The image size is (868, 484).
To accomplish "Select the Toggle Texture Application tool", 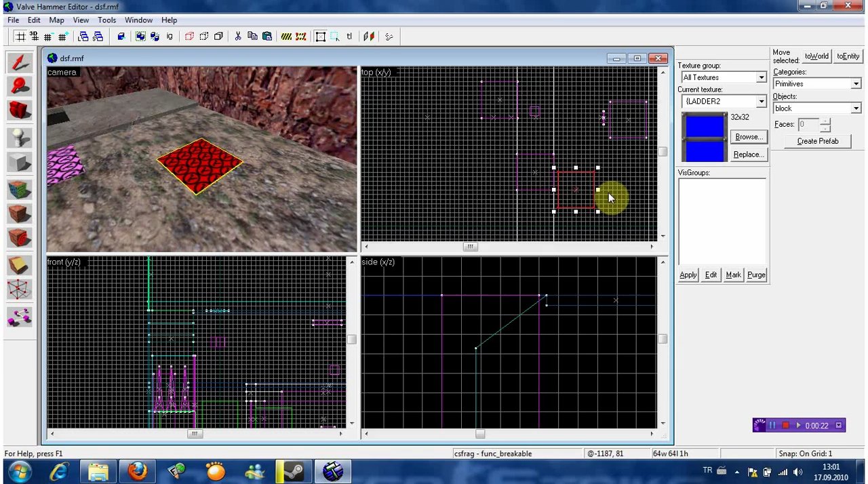I will (20, 190).
